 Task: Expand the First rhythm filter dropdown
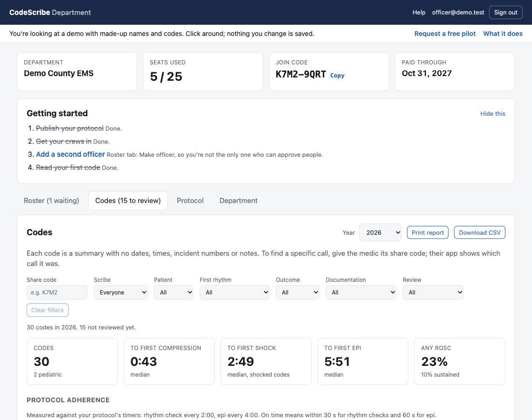[x=234, y=293]
